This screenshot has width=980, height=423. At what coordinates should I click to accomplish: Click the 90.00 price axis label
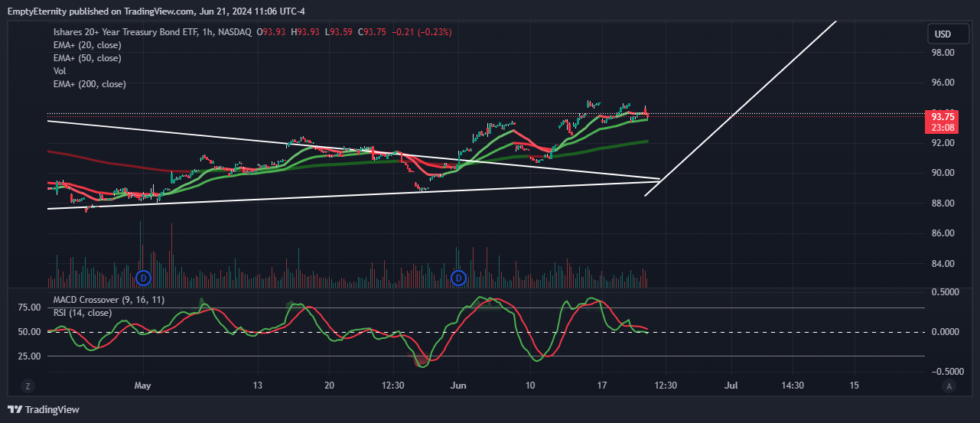tap(943, 173)
